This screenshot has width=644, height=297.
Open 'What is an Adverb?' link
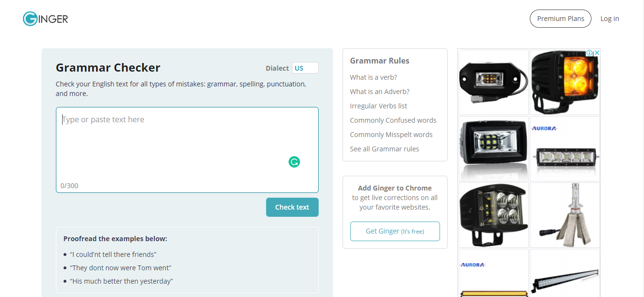380,92
